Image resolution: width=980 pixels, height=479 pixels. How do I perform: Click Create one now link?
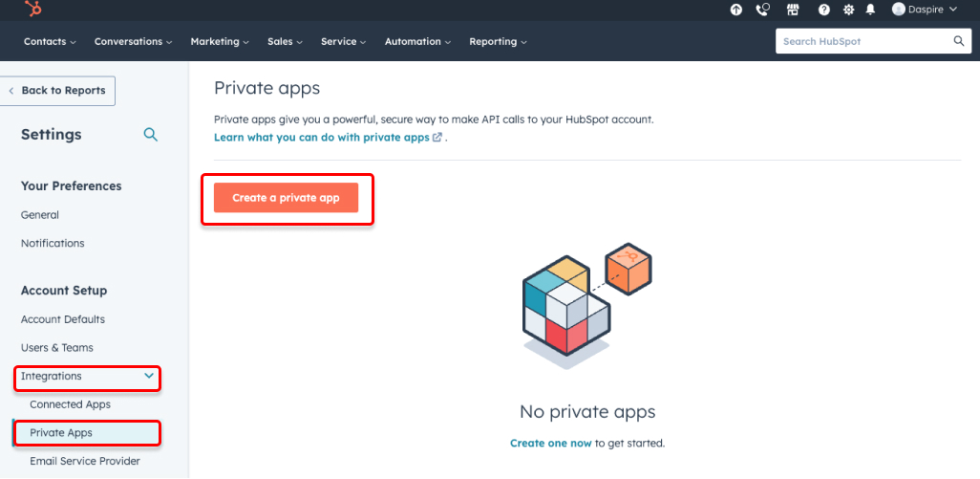point(550,444)
